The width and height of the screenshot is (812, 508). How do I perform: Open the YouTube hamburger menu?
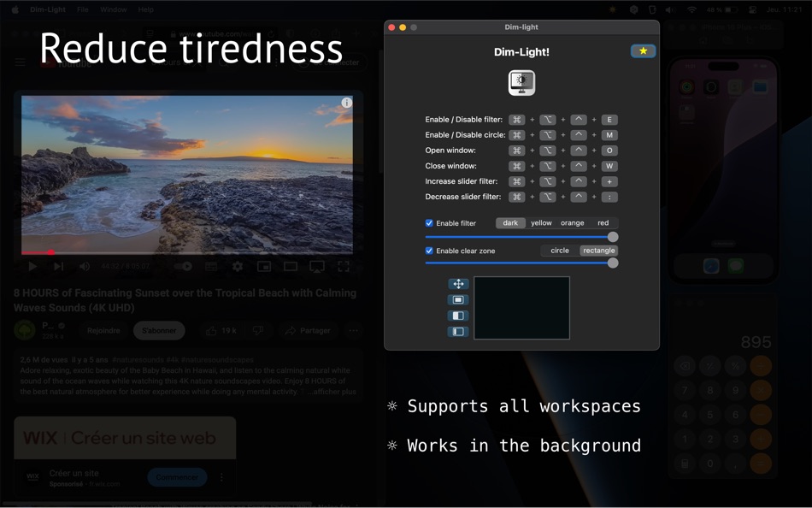click(x=21, y=62)
